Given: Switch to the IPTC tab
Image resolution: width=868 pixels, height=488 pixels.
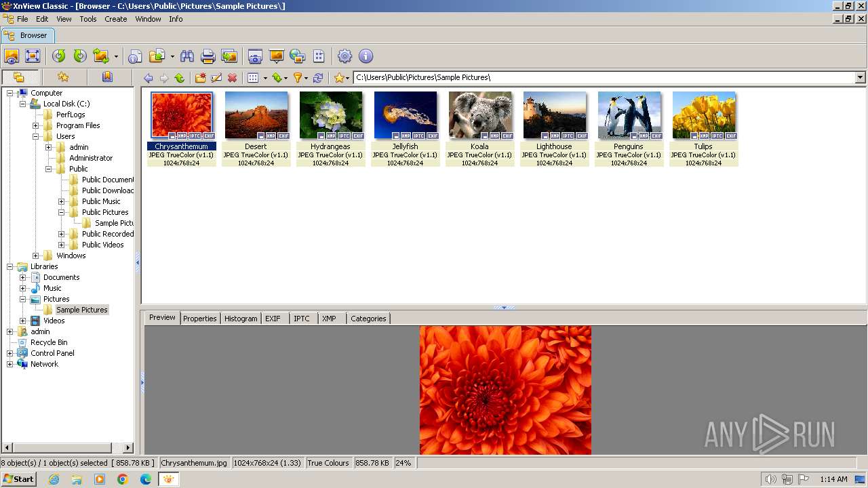Looking at the screenshot, I should 302,319.
